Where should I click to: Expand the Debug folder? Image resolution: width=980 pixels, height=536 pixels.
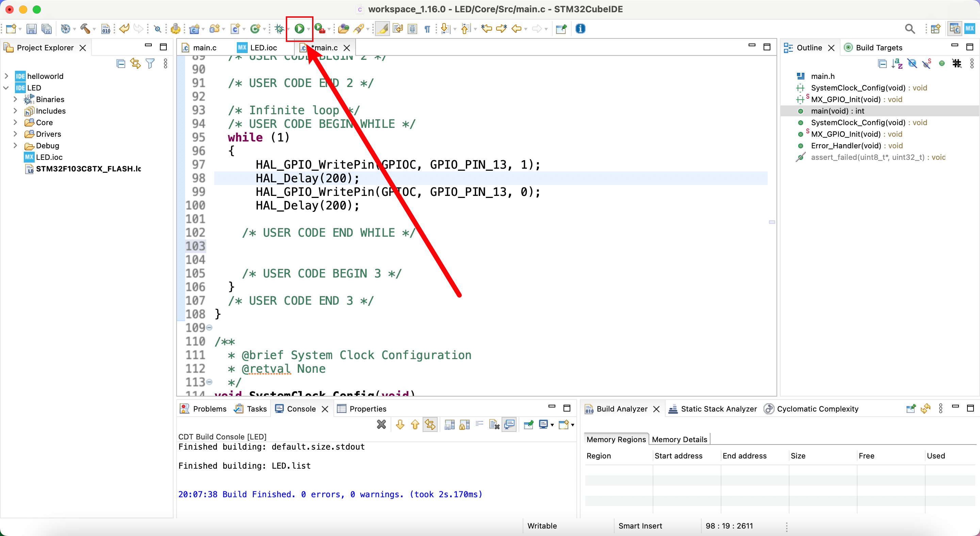point(16,146)
